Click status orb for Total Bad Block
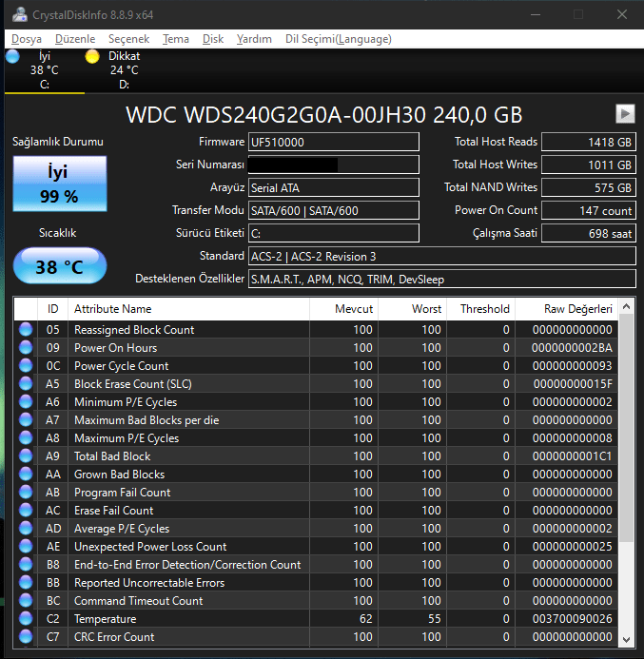The image size is (644, 659). [x=26, y=456]
